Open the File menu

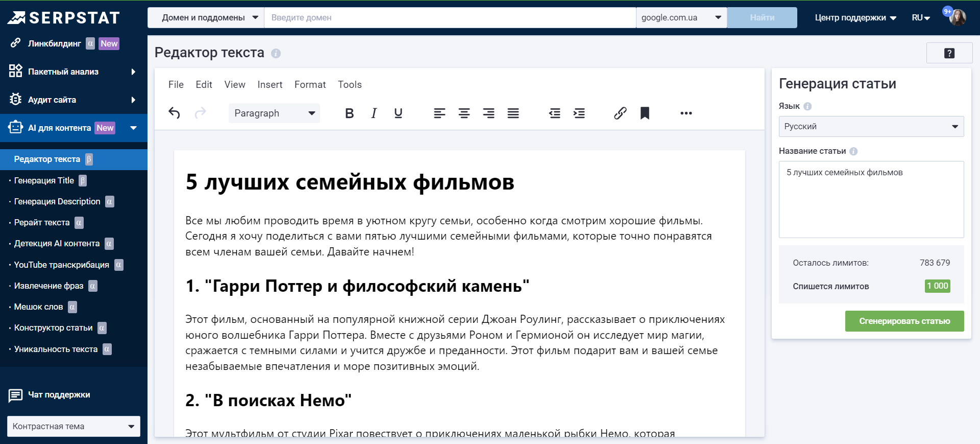click(x=176, y=84)
